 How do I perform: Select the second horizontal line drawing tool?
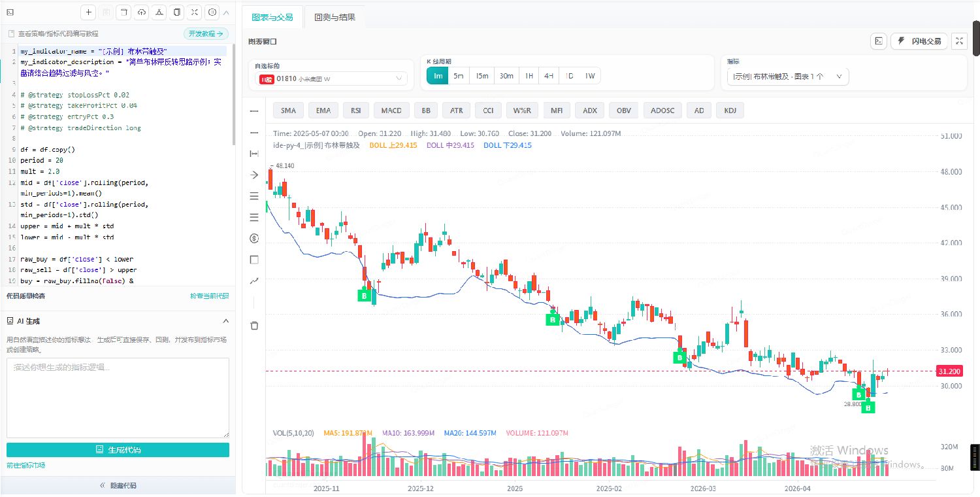pos(254,132)
